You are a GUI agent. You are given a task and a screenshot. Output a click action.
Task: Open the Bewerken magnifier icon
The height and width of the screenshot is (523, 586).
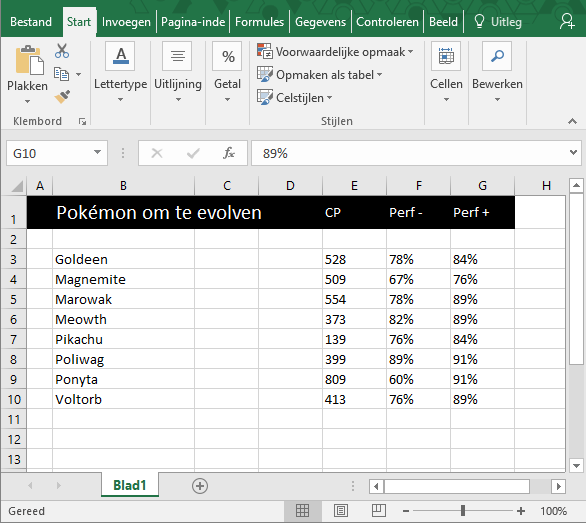point(497,56)
